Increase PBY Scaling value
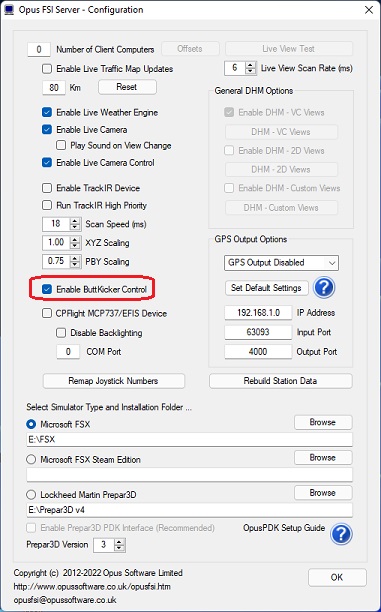This screenshot has height=612, width=381. point(75,258)
